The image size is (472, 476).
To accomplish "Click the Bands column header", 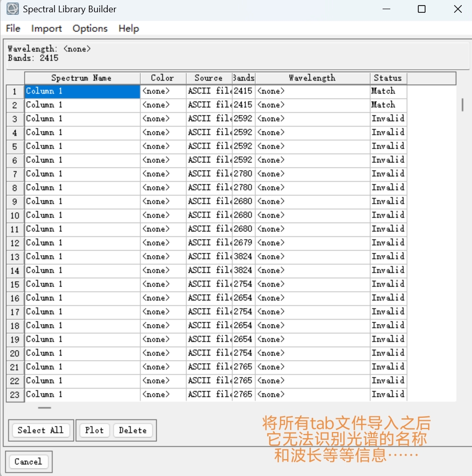I will click(244, 78).
